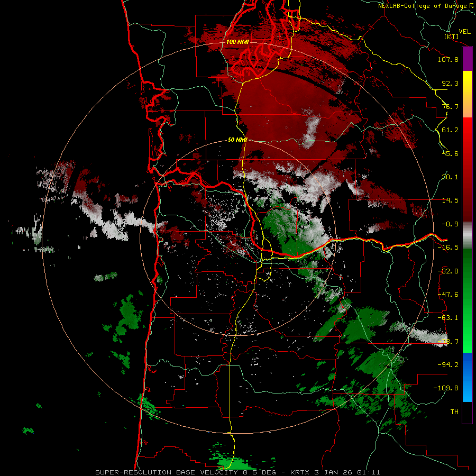This screenshot has height=476, width=476.
Task: Click the -78.7 scale value
Action: 448,342
